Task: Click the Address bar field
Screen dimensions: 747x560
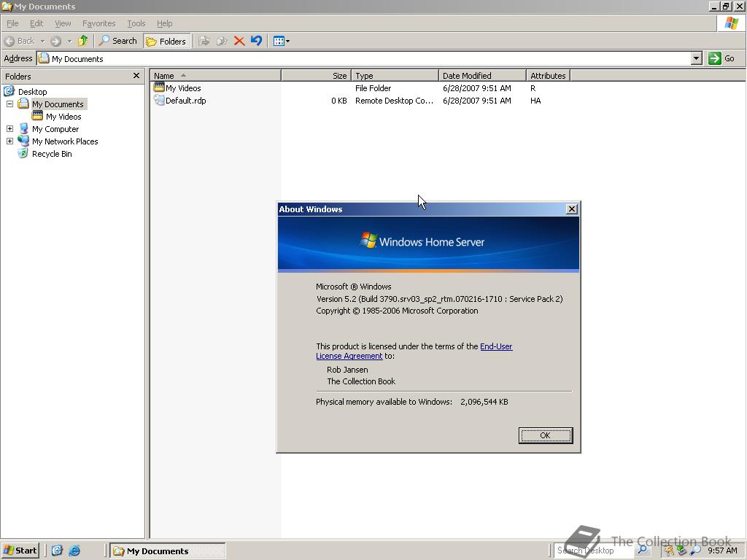Action: click(x=365, y=58)
